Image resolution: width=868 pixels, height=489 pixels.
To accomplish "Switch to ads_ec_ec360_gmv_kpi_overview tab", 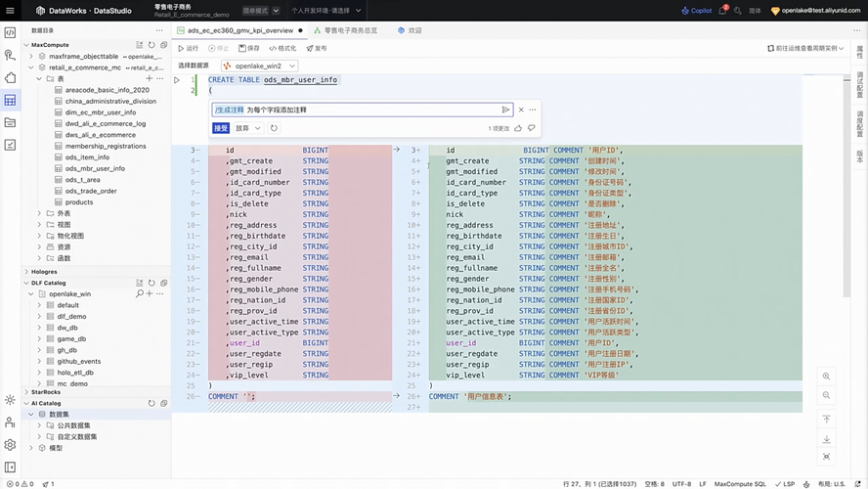I will pos(239,30).
